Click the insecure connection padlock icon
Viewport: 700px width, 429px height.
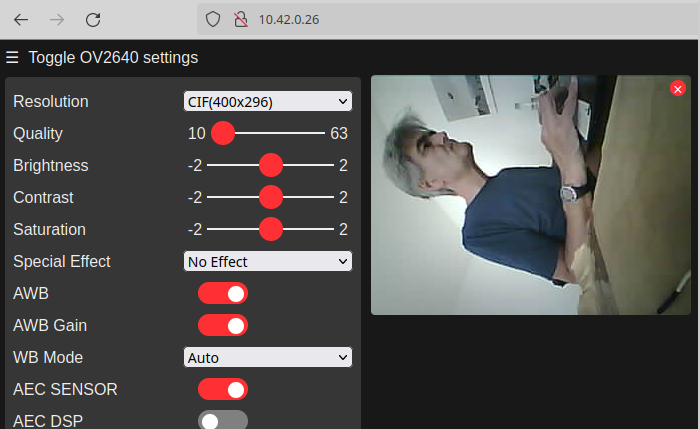(x=239, y=19)
